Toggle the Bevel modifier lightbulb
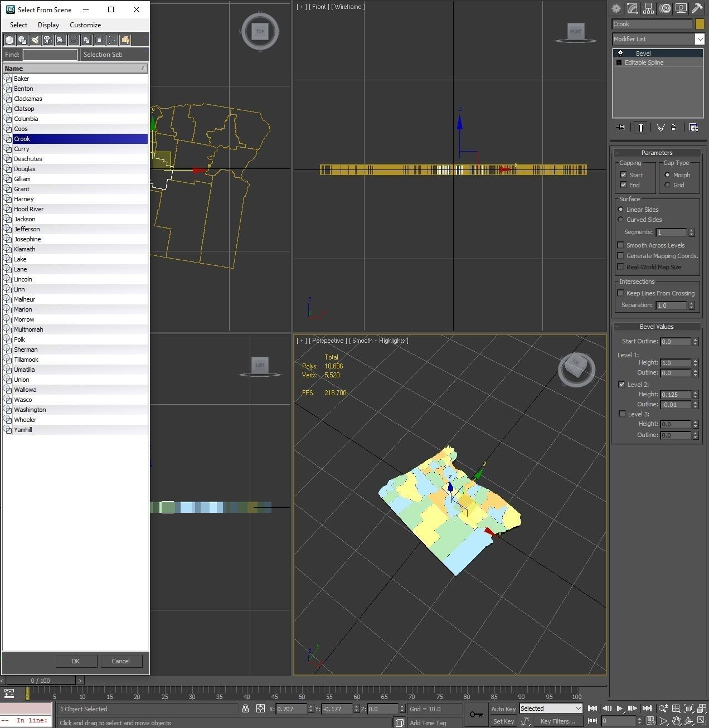The height and width of the screenshot is (728, 709). point(620,53)
